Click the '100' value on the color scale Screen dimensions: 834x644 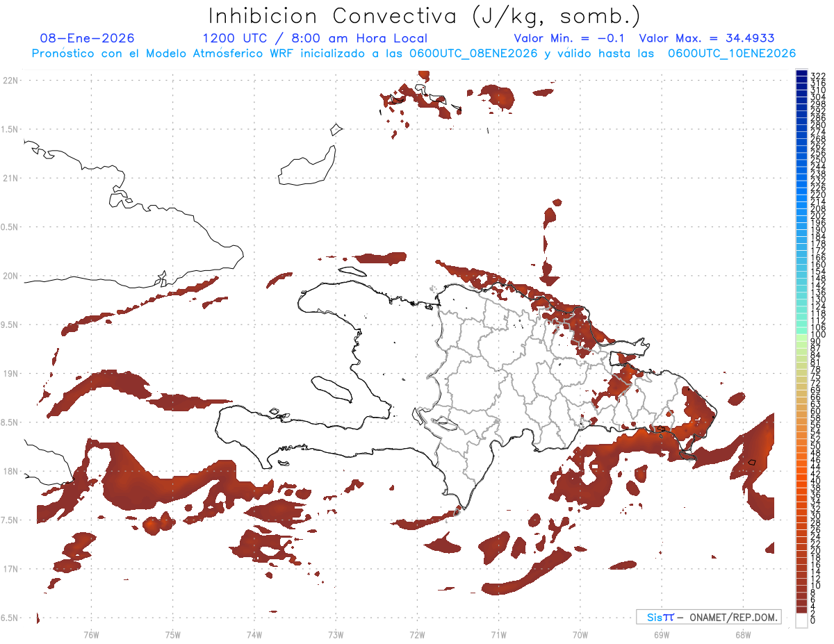point(817,335)
